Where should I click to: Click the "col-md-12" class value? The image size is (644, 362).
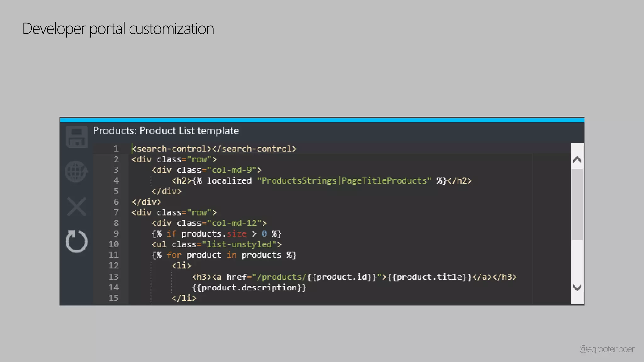tap(235, 223)
